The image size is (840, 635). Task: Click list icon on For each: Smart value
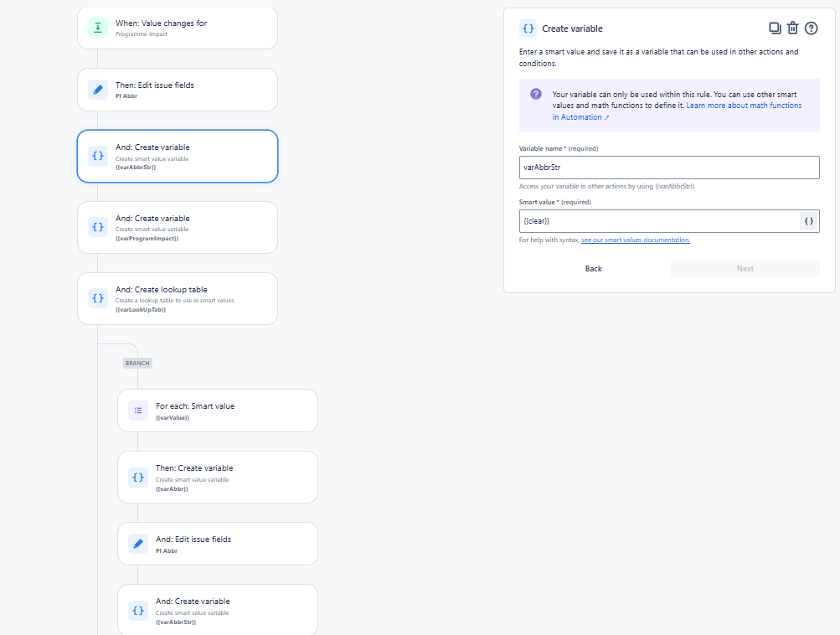click(x=138, y=410)
